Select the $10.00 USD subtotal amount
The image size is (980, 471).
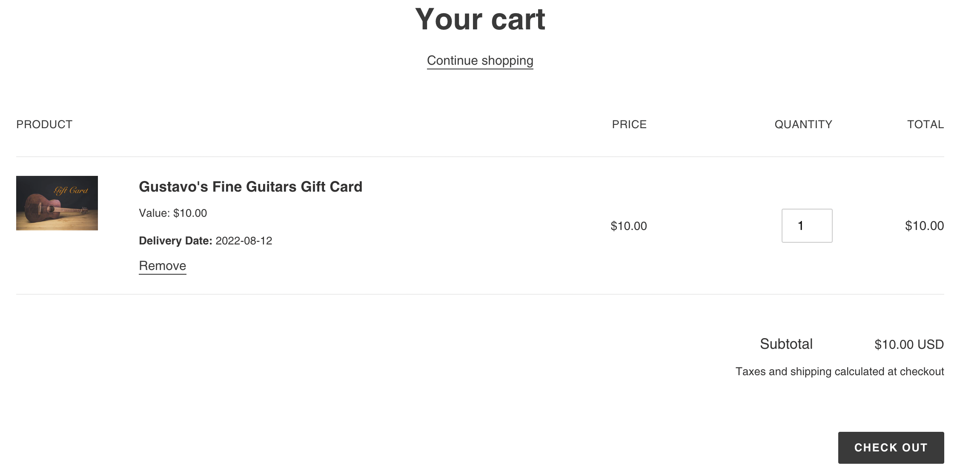point(909,344)
